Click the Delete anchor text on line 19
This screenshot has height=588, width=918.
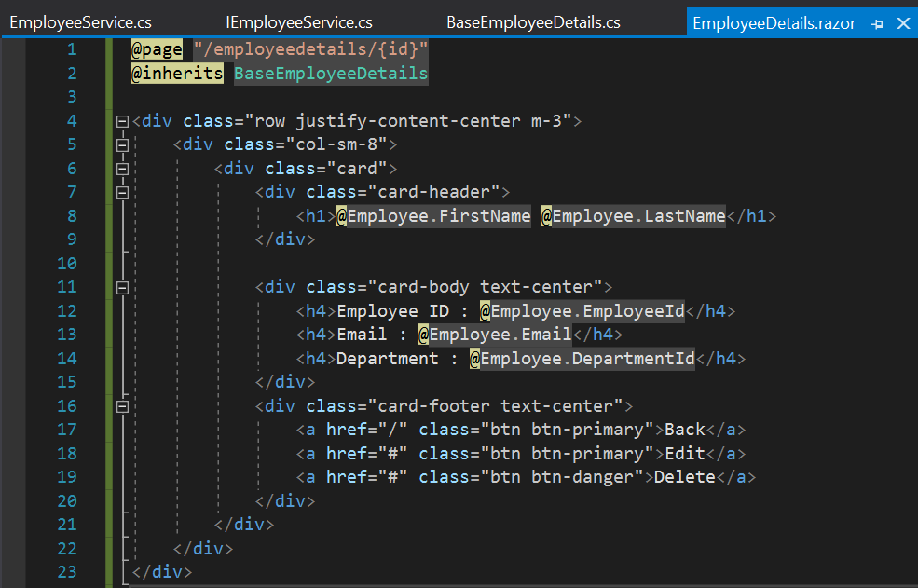pos(684,477)
